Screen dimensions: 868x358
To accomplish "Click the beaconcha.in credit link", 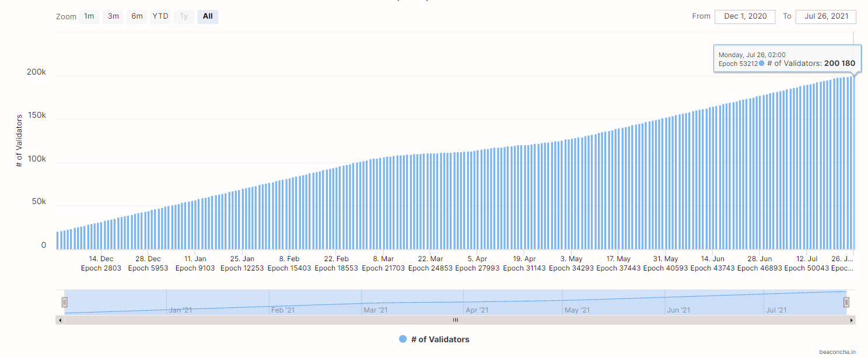I will click(837, 352).
